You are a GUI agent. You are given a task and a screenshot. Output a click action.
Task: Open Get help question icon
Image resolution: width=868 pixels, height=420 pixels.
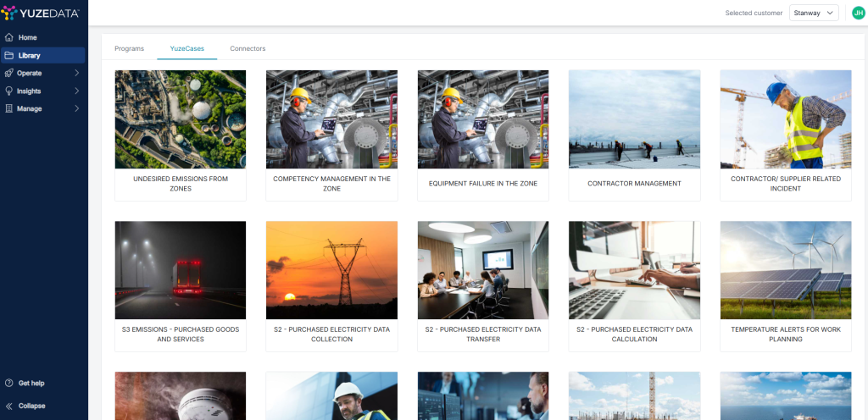coord(9,384)
